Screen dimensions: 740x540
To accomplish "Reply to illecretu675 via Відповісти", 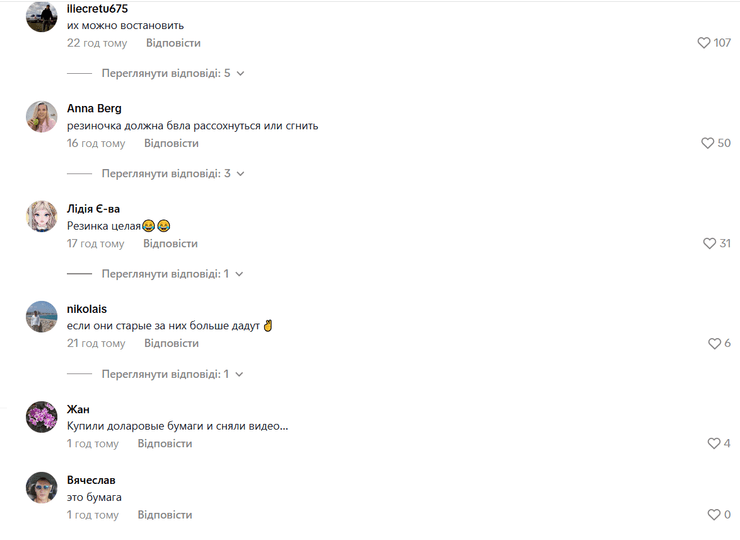I will tap(173, 43).
